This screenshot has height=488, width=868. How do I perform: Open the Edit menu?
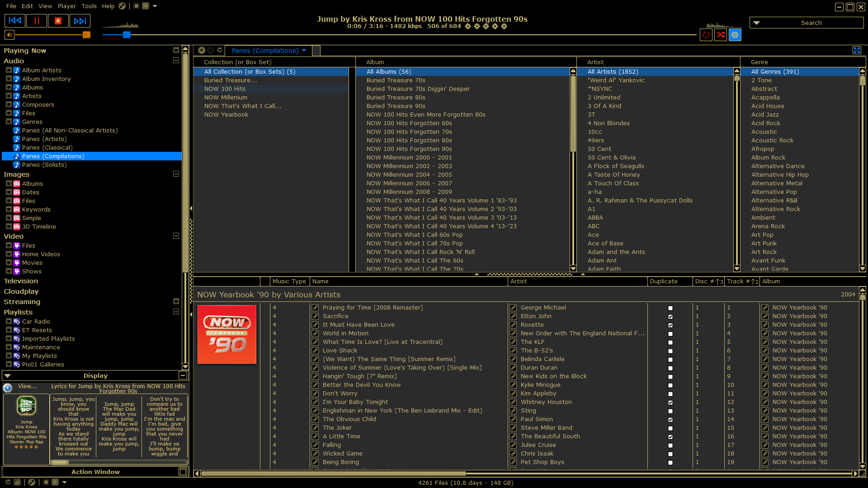coord(27,6)
